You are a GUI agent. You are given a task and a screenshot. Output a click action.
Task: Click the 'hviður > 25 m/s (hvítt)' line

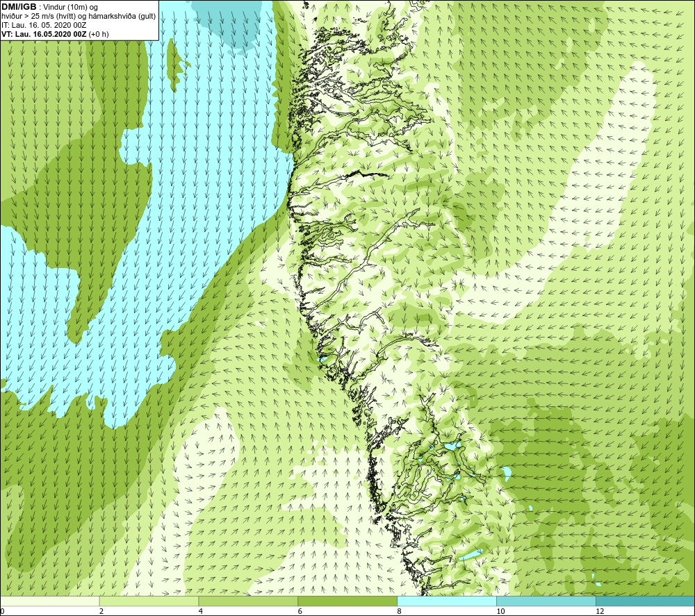pyautogui.click(x=38, y=17)
